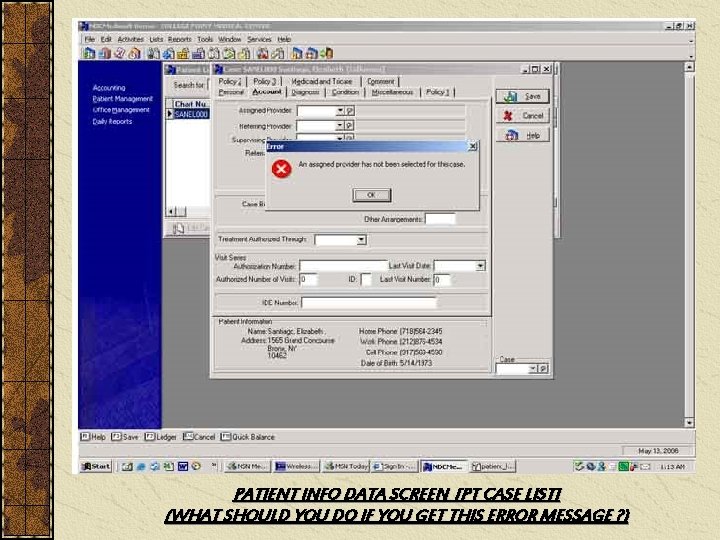This screenshot has height=540, width=720.
Task: Switch to the Policy 3 tab
Action: [x=265, y=81]
